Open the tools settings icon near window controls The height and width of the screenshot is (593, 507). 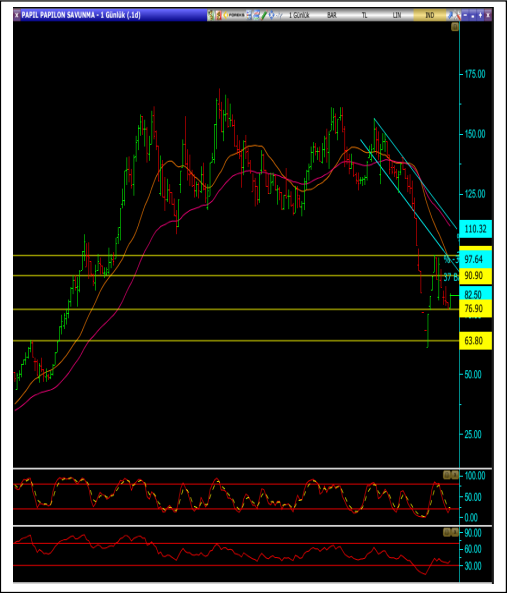(457, 15)
